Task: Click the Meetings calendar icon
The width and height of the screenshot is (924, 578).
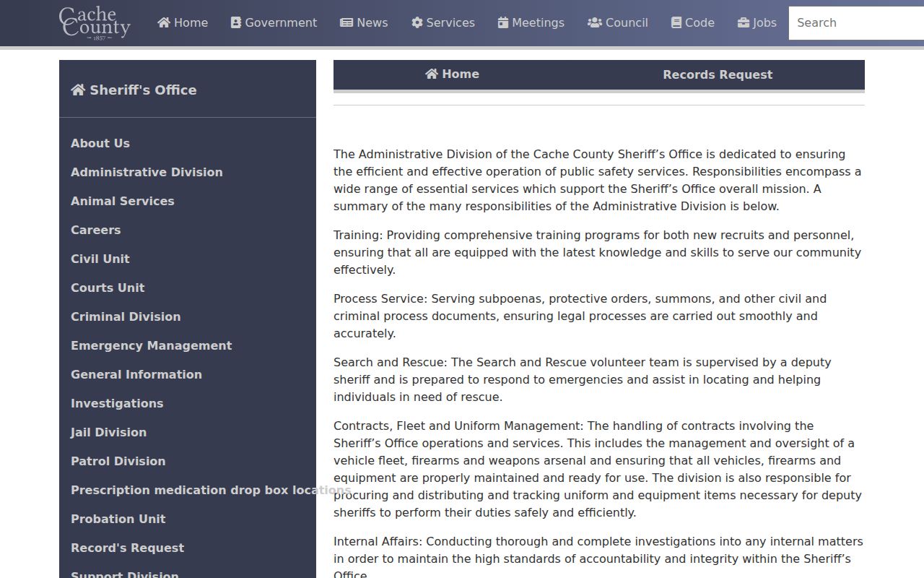Action: tap(503, 22)
